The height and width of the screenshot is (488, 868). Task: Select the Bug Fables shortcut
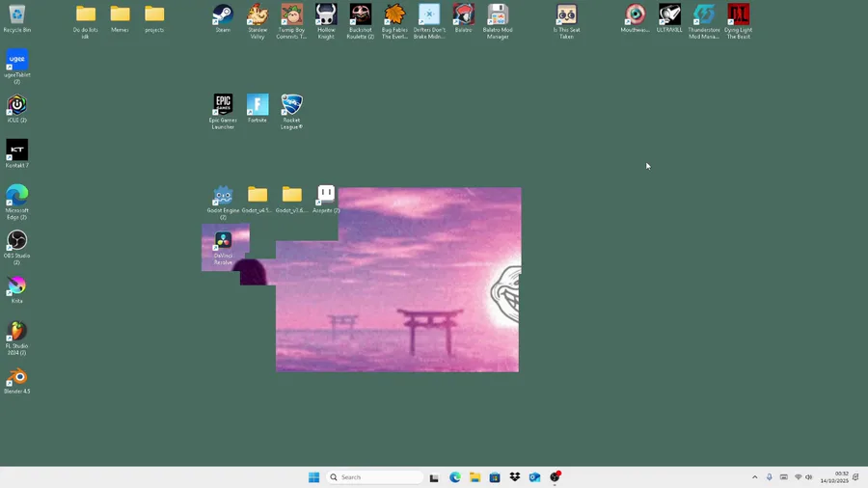pos(394,21)
